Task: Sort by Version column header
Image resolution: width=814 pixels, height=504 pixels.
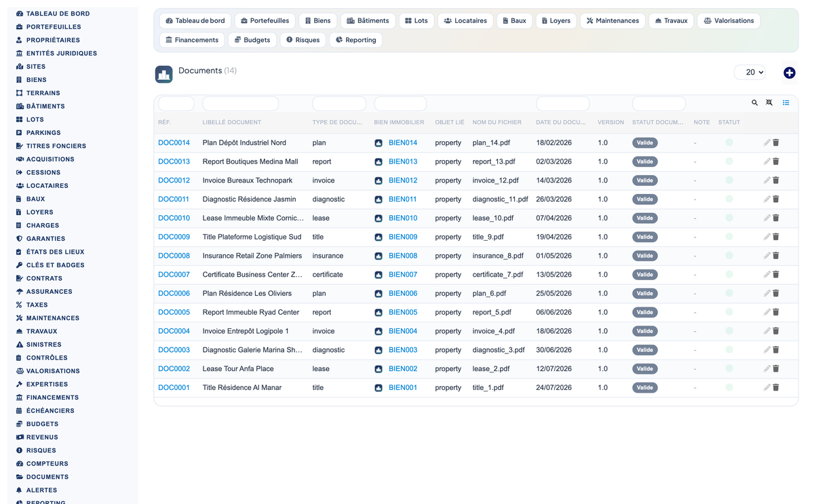Action: (610, 123)
